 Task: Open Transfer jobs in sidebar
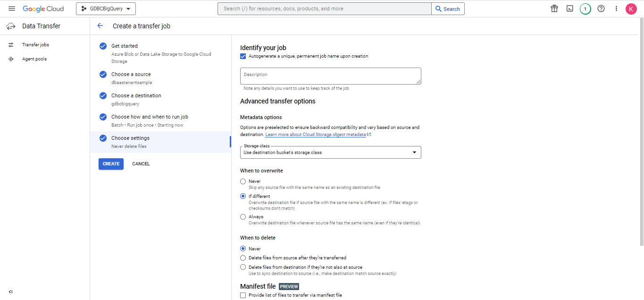coord(35,45)
